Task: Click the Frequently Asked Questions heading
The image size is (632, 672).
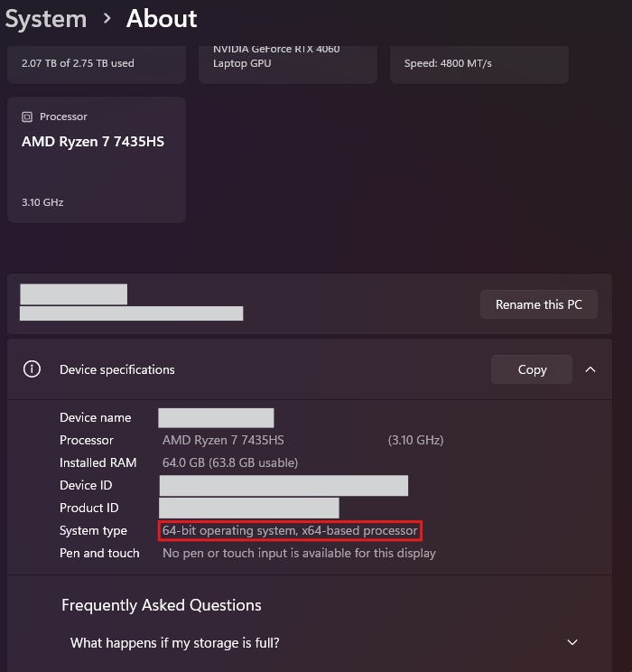Action: 162,605
